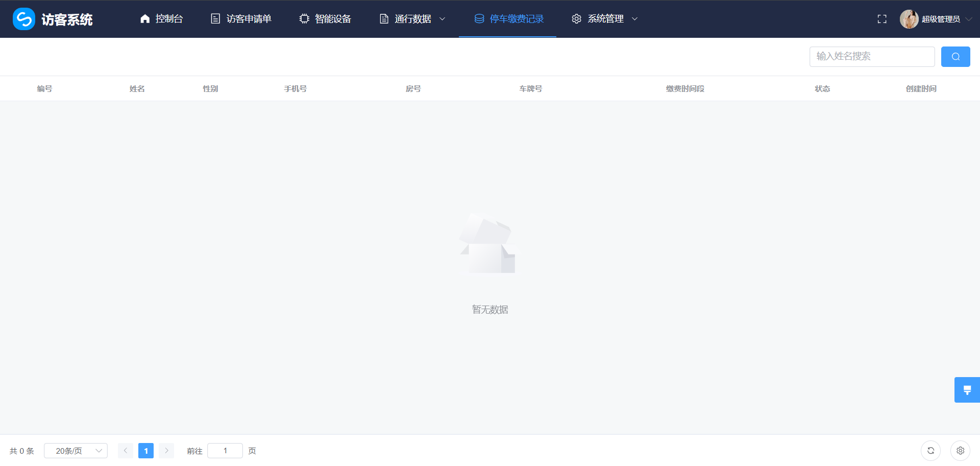Go to next page arrow
This screenshot has height=466, width=980.
[x=166, y=451]
